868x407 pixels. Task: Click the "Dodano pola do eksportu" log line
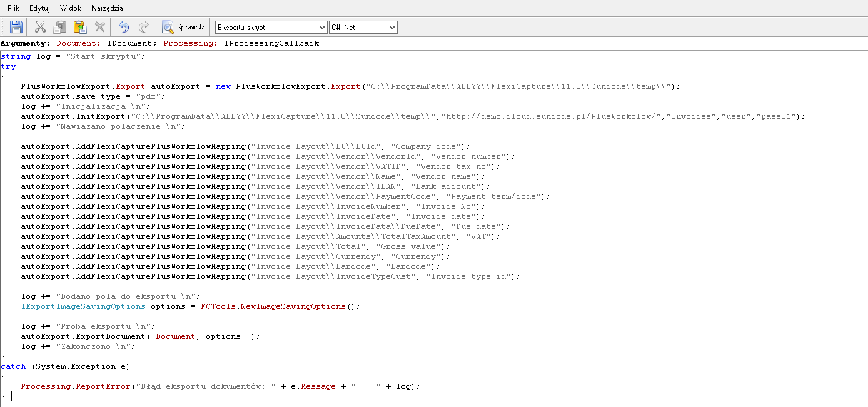(111, 296)
